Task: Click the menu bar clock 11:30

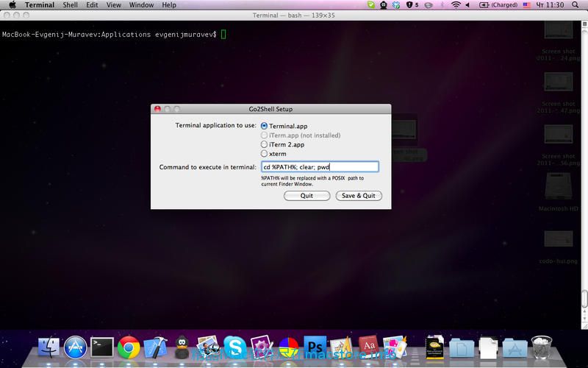Action: (x=550, y=5)
